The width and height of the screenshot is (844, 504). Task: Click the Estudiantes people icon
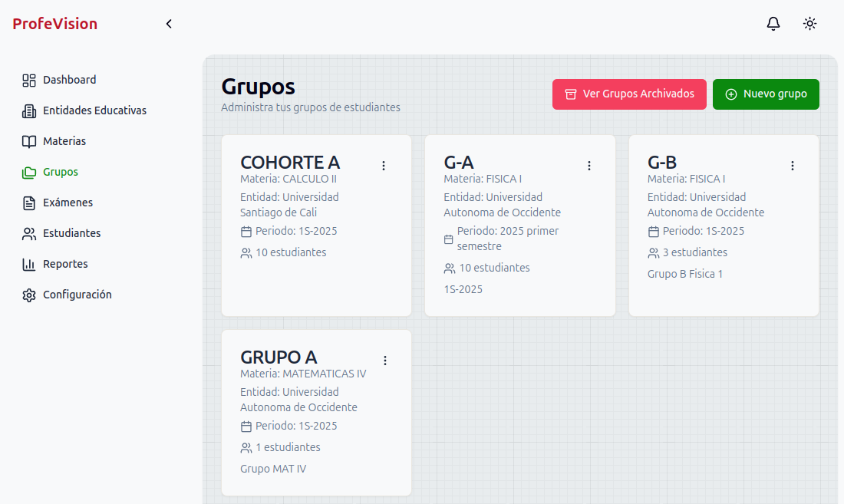pyautogui.click(x=29, y=233)
